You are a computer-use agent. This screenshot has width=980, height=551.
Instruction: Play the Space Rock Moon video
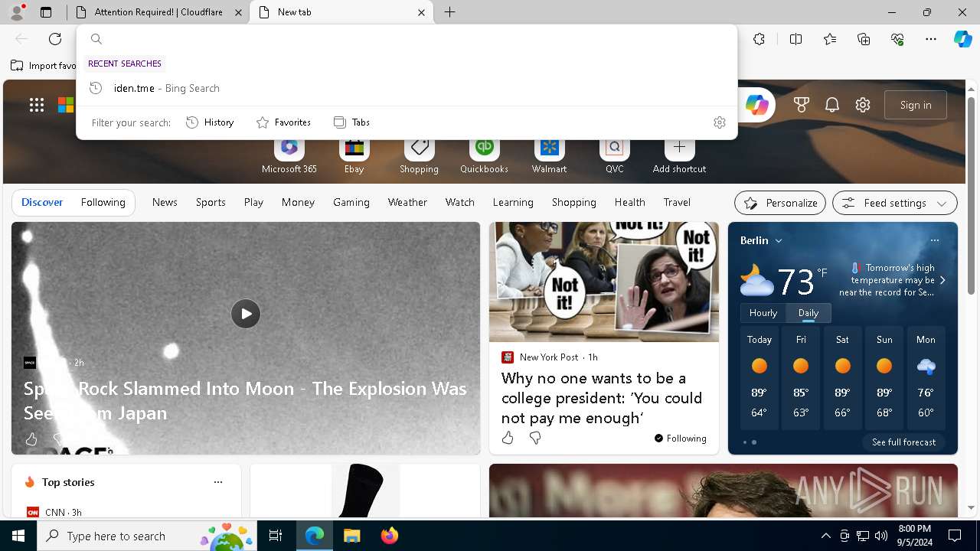(246, 314)
